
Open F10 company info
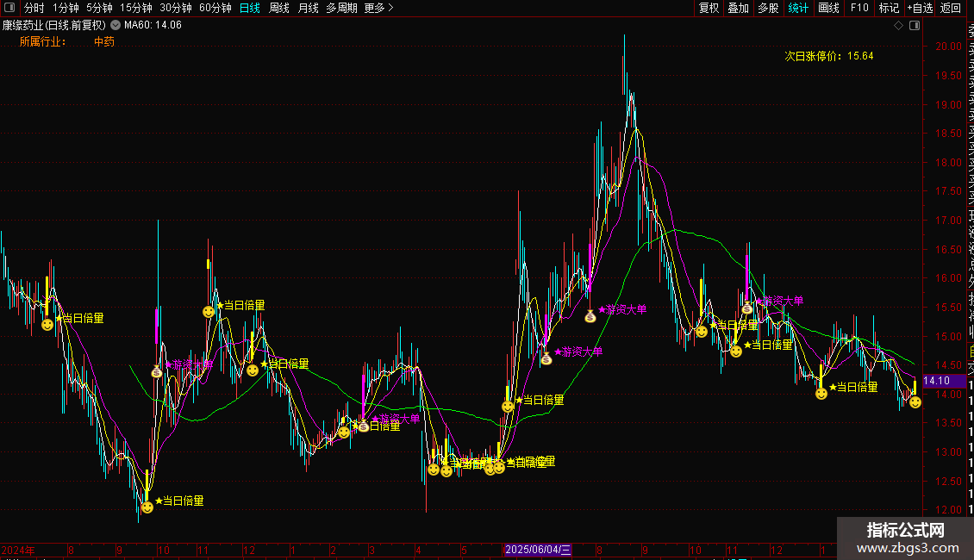(859, 8)
